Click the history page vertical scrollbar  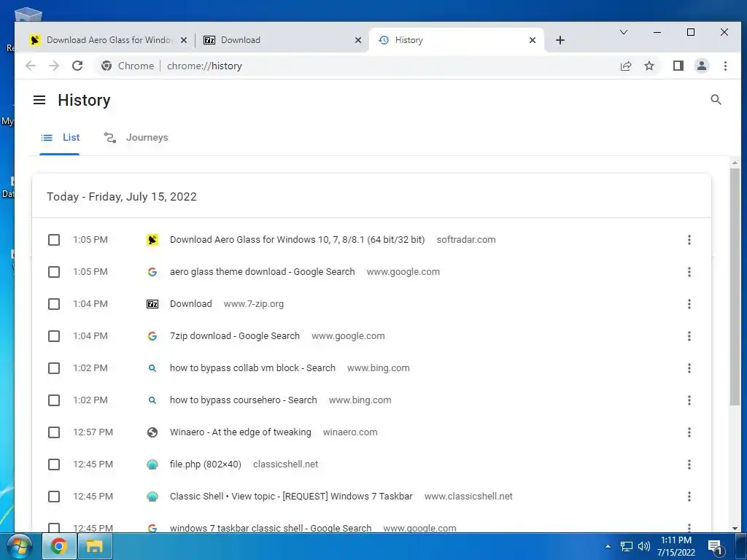pyautogui.click(x=735, y=286)
